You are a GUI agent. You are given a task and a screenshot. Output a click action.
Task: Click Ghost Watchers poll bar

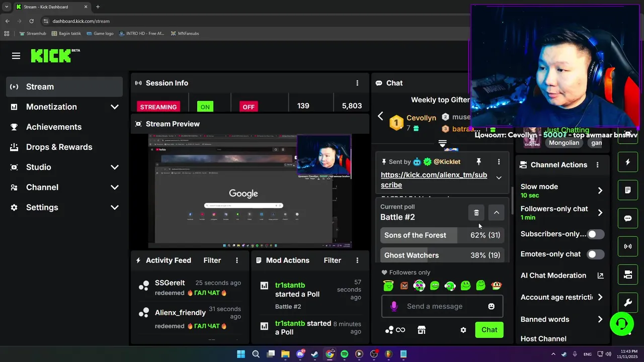(442, 255)
